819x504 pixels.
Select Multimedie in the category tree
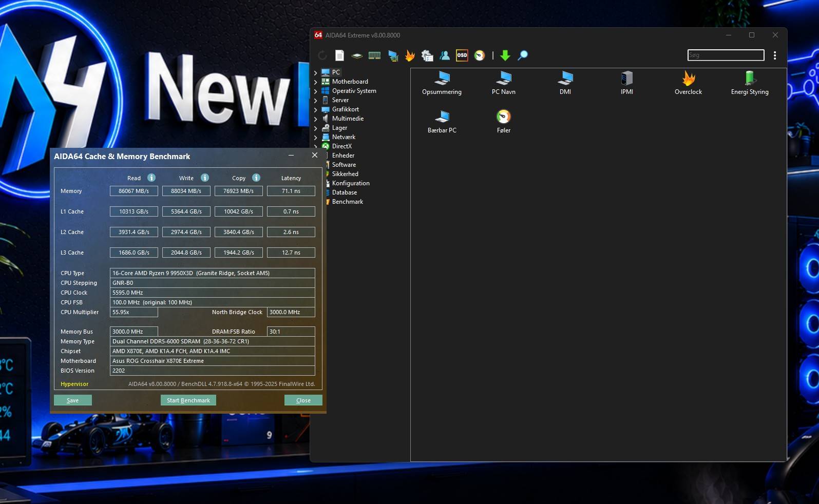tap(348, 119)
